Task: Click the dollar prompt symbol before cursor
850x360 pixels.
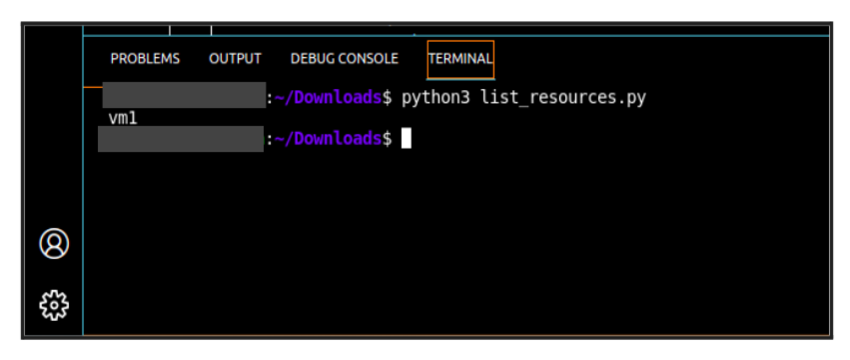Action: tap(387, 139)
